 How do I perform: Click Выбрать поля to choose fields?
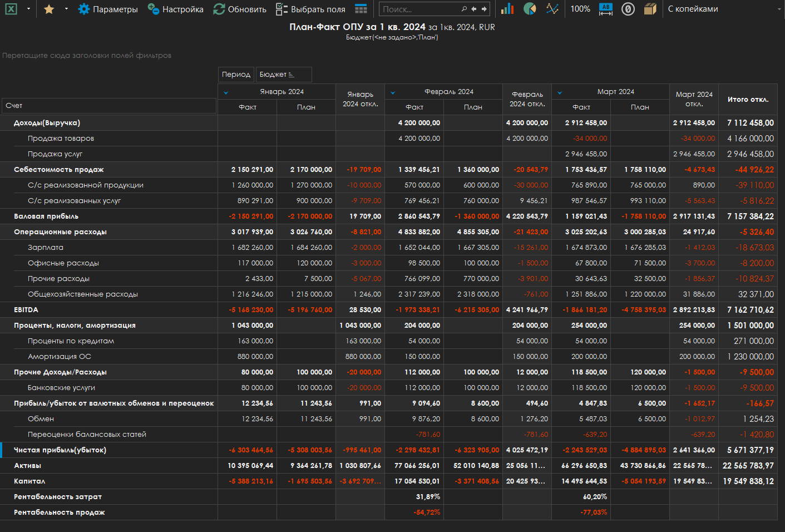tap(311, 9)
